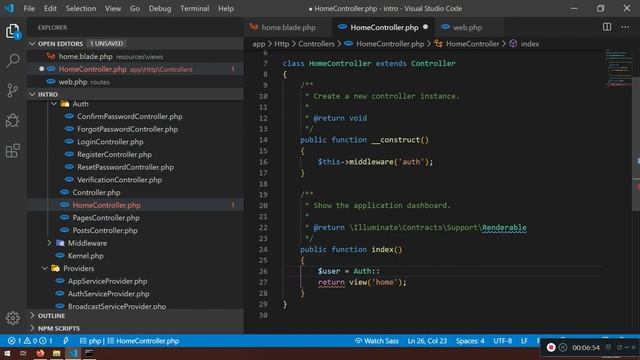Expand the Middleware folder
This screenshot has height=360, width=640.
(x=49, y=243)
